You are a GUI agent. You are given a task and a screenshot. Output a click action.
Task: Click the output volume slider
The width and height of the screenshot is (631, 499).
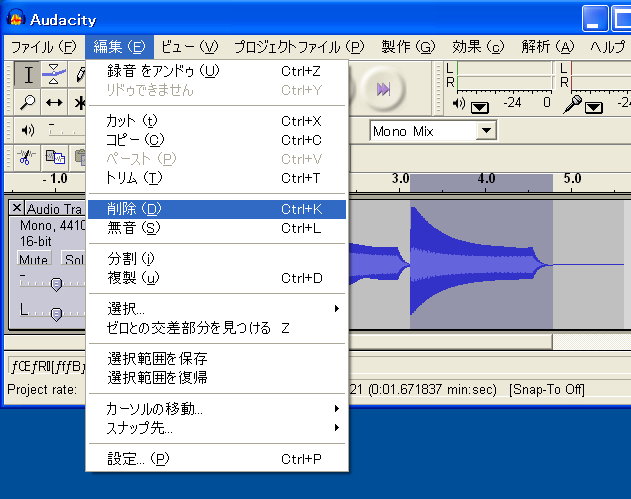tap(66, 130)
